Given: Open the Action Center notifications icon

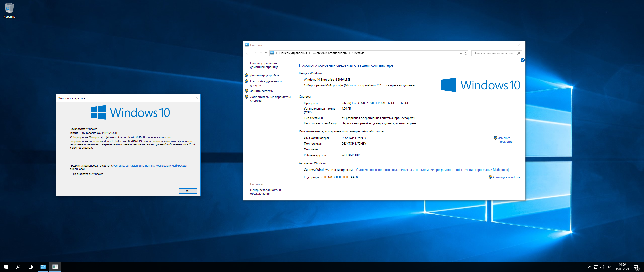Looking at the screenshot, I should pyautogui.click(x=636, y=267).
